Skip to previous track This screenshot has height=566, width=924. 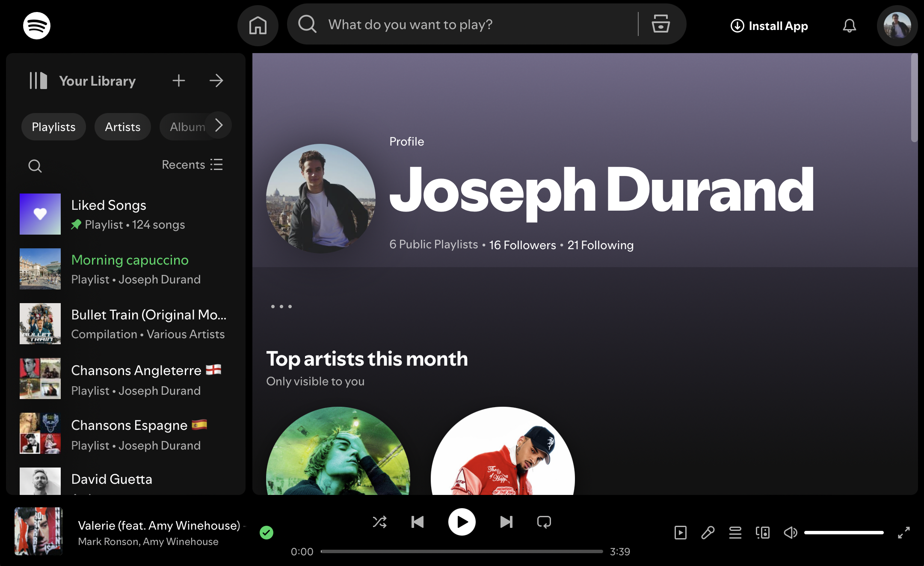(418, 522)
